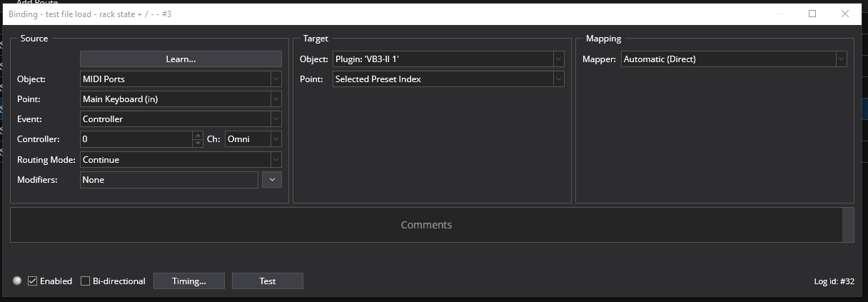Open the Timing... settings button
The height and width of the screenshot is (302, 868).
click(x=189, y=281)
